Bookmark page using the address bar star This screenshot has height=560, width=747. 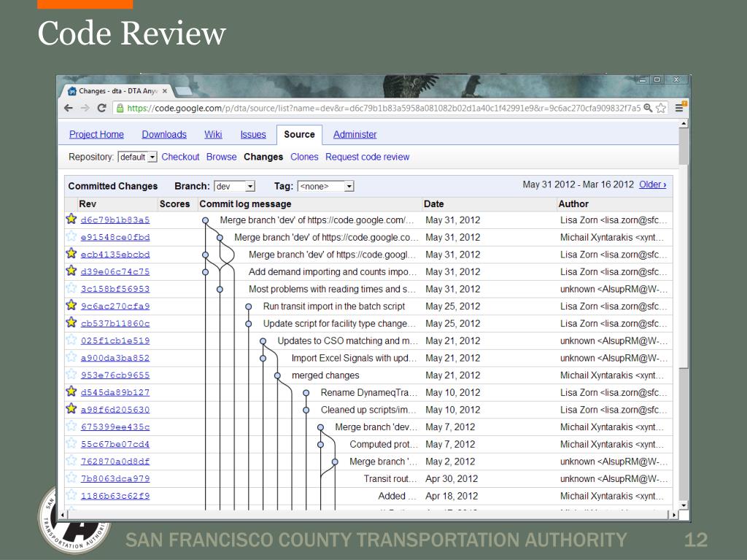[x=661, y=108]
